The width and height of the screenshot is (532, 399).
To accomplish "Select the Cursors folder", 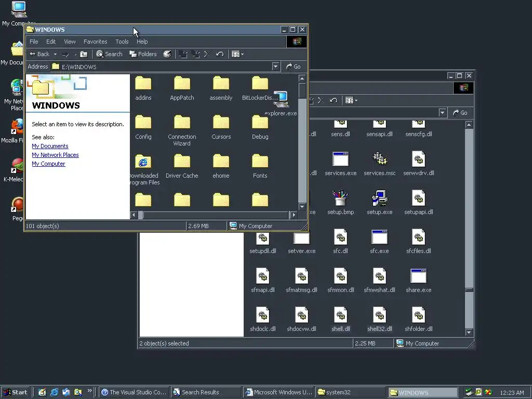I will coord(221,127).
